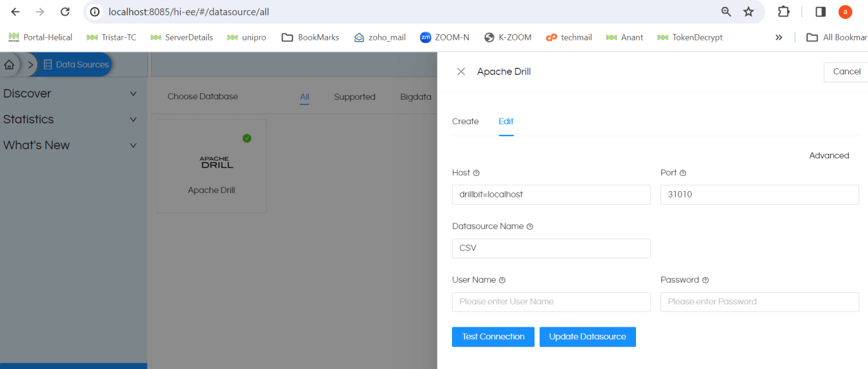Bookmark this page with the star icon
This screenshot has height=369, width=868.
[x=748, y=12]
